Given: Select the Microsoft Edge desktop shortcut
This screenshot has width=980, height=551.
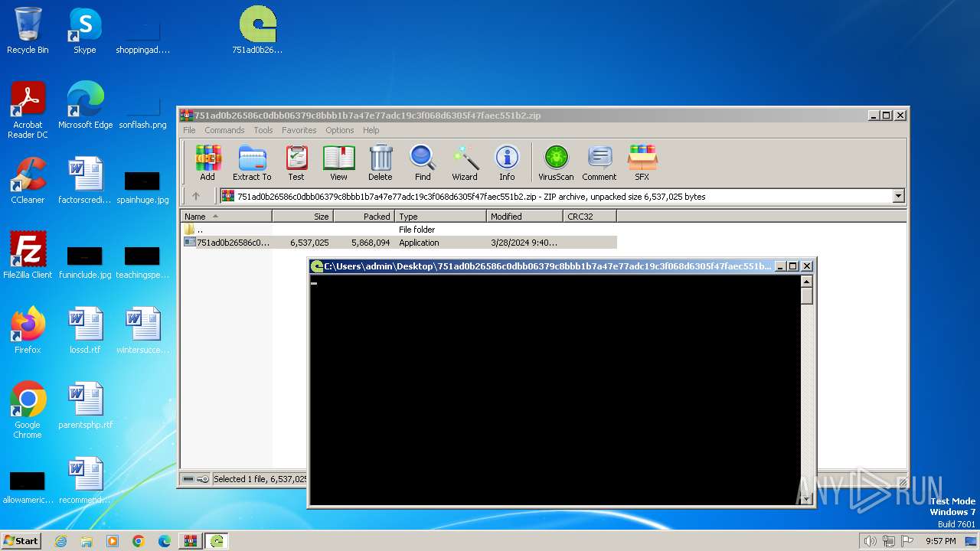Looking at the screenshot, I should (85, 106).
